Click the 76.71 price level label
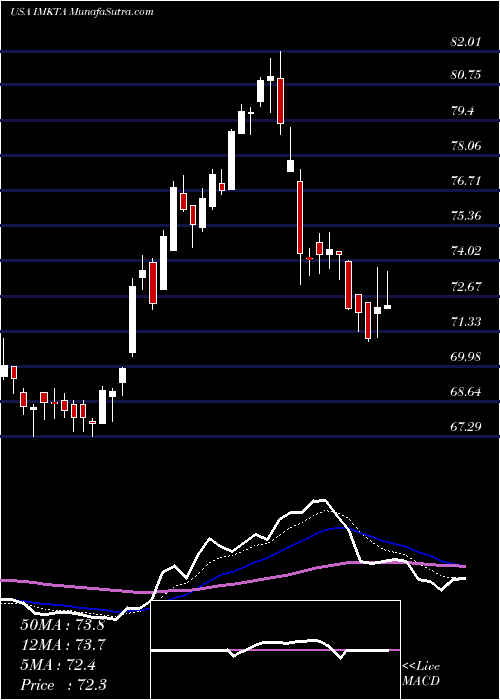 click(466, 181)
